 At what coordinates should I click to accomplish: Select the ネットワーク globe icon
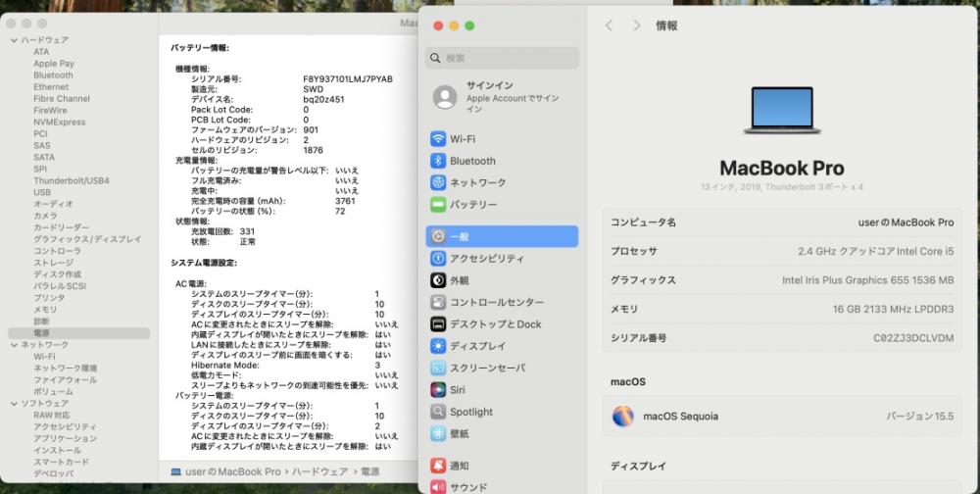tap(438, 182)
